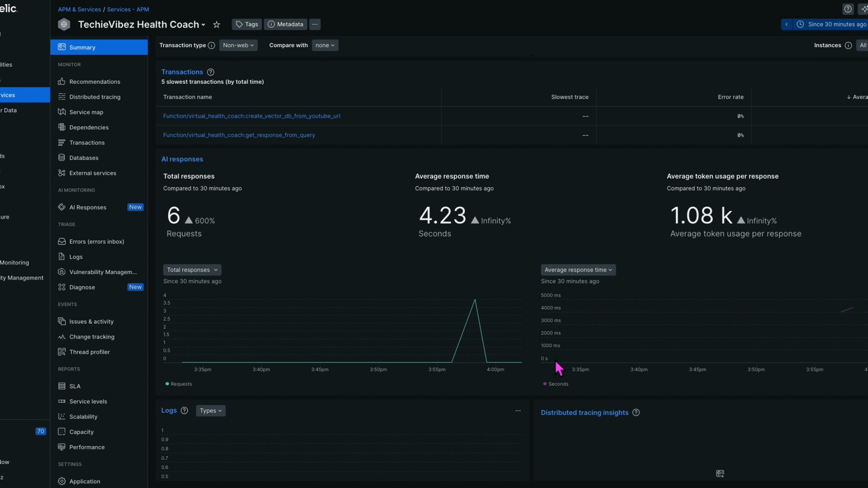The width and height of the screenshot is (868, 488).
Task: Open the AI responses heading link
Action: pos(182,159)
